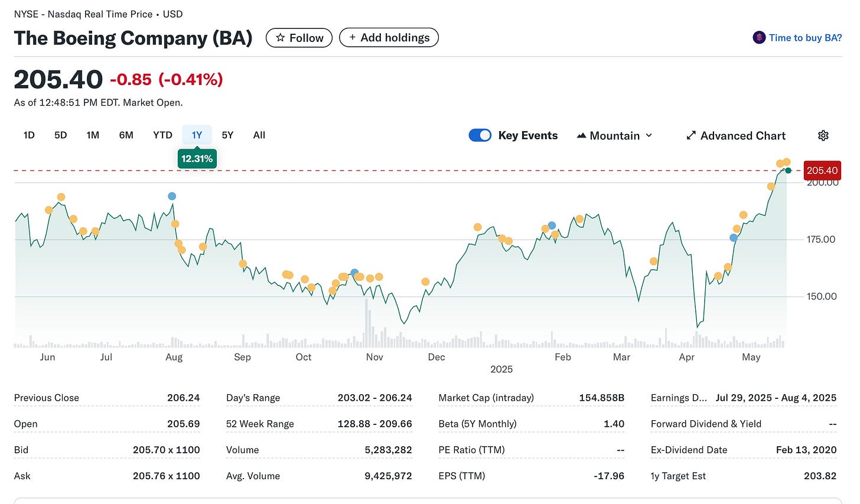Select the 1D time range tab
Viewport: 860px width, 504px height.
tap(29, 135)
